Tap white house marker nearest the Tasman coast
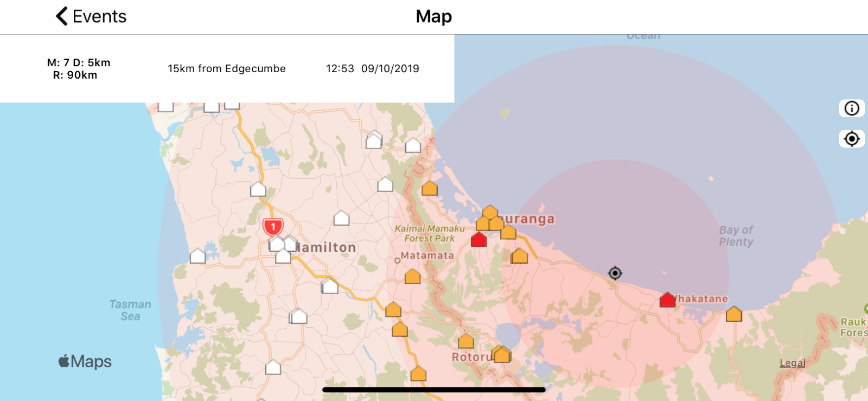868x401 pixels. [x=197, y=256]
